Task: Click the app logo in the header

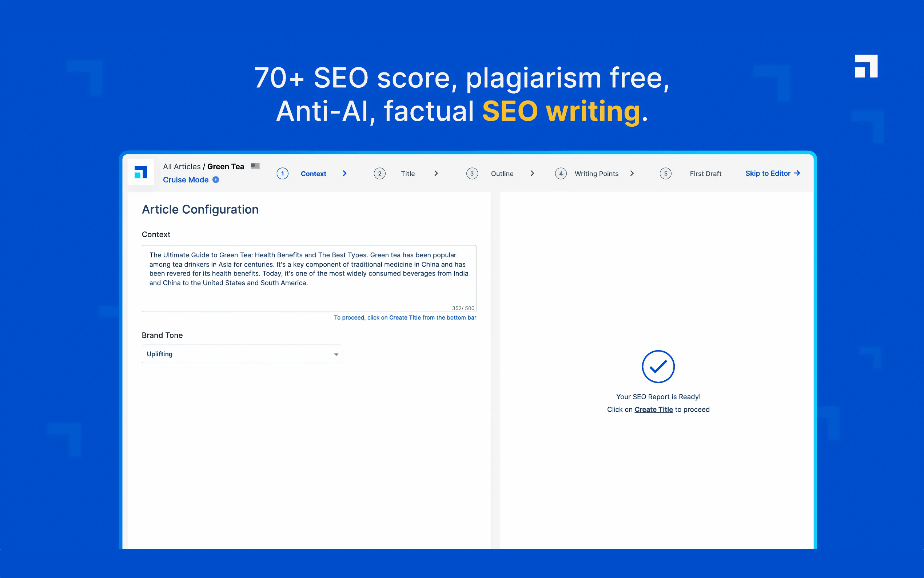Action: [x=140, y=172]
